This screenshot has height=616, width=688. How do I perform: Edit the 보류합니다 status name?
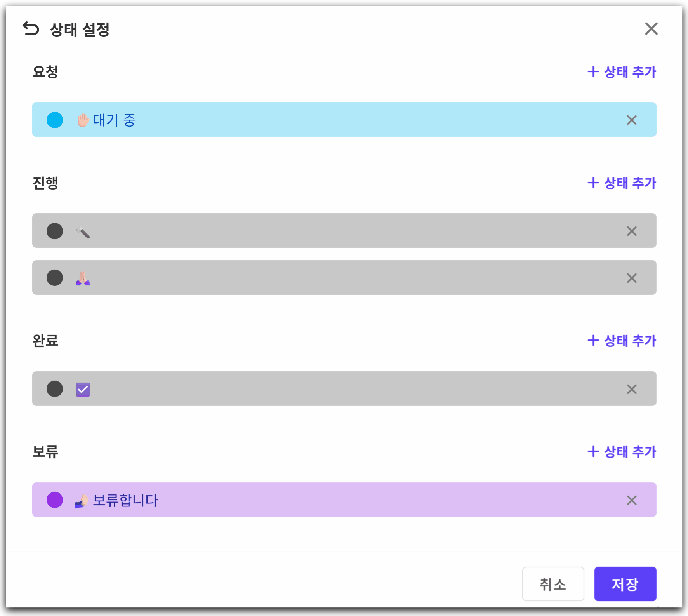tap(125, 500)
